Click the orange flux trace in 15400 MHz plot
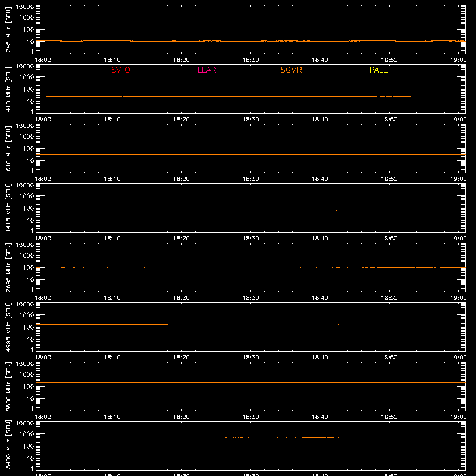 (250, 437)
